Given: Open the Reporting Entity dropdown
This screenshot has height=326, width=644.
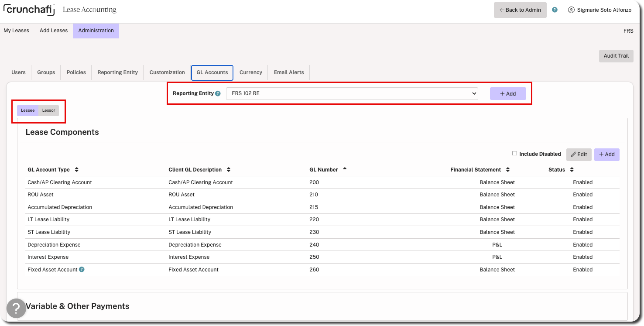Looking at the screenshot, I should click(352, 93).
